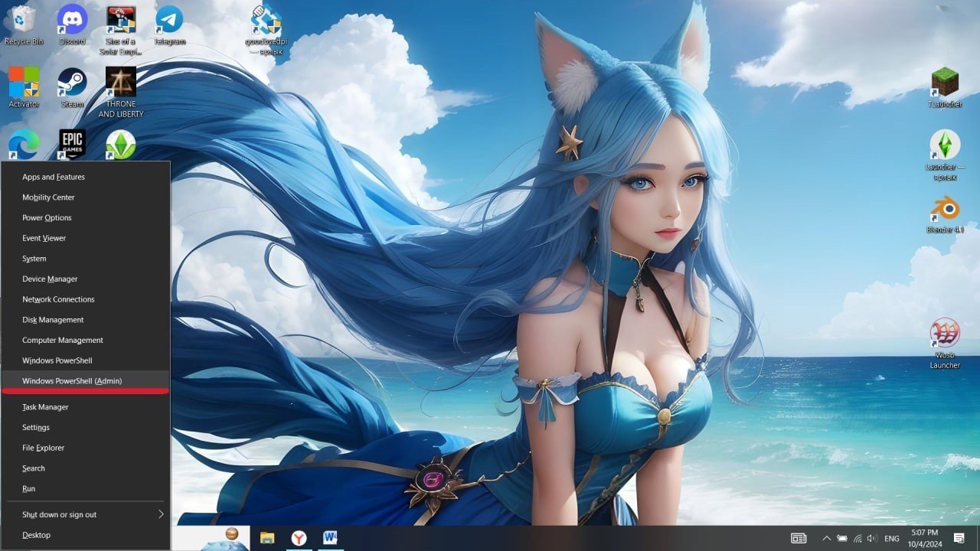Open File Explorer from the taskbar
This screenshot has height=551, width=980.
coord(267,538)
